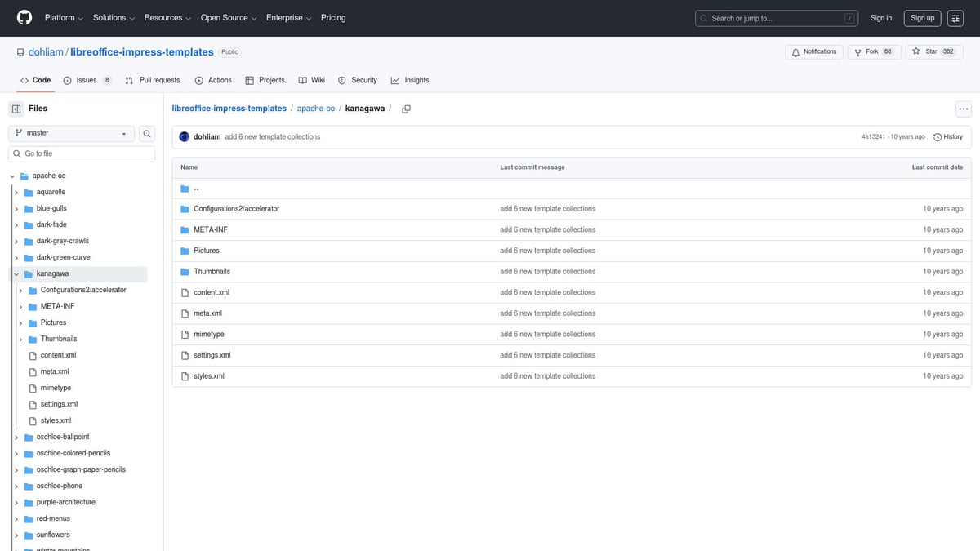The height and width of the screenshot is (551, 980).
Task: Click the Fork icon button
Action: click(x=858, y=52)
